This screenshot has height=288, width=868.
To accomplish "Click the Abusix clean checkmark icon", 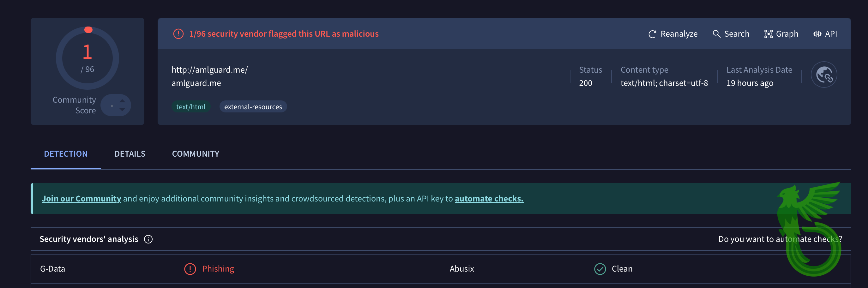I will click(600, 269).
